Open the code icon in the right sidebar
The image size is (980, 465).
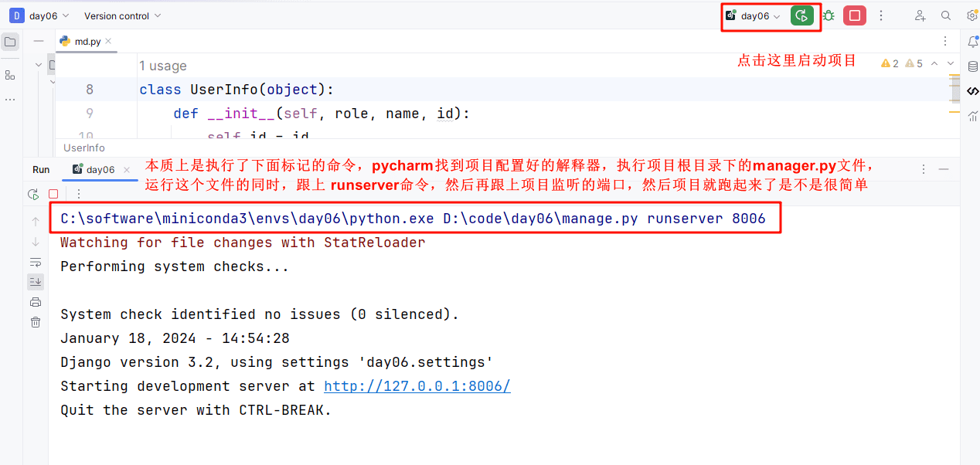(972, 91)
